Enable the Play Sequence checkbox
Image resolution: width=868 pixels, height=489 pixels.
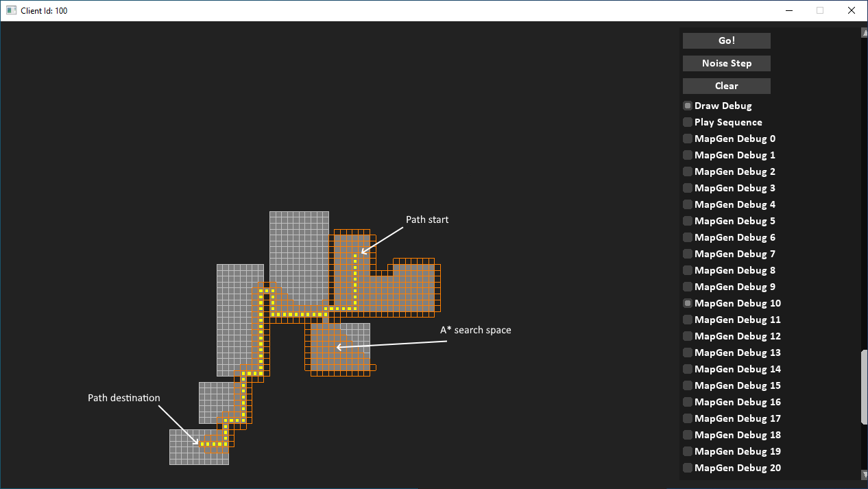pos(687,121)
